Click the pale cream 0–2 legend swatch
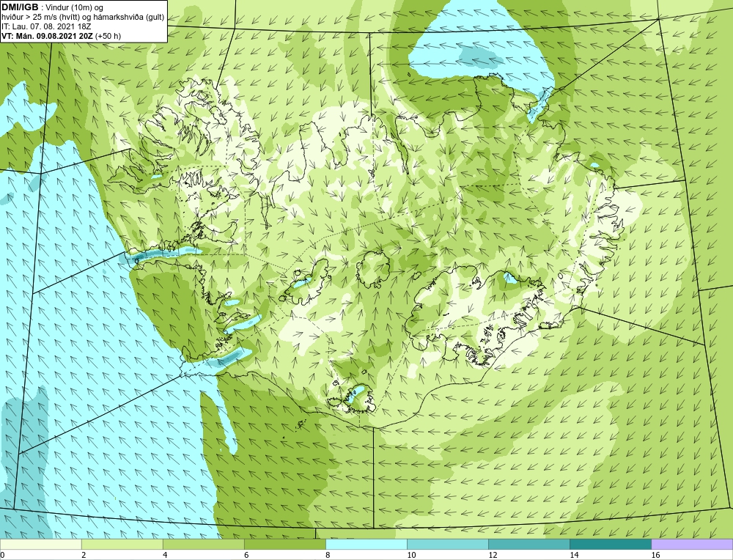 point(40,544)
